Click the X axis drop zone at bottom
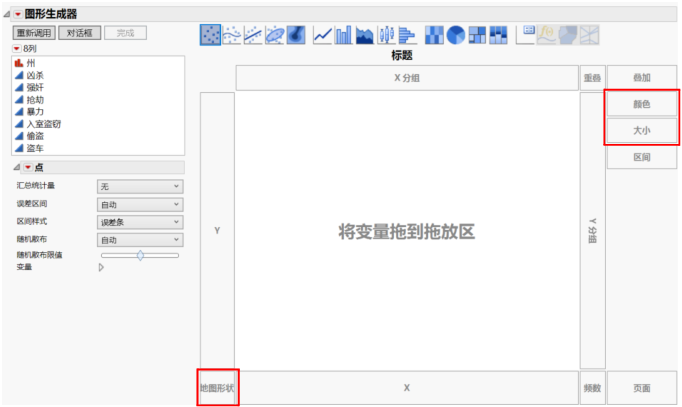The width and height of the screenshot is (682, 407). 407,387
